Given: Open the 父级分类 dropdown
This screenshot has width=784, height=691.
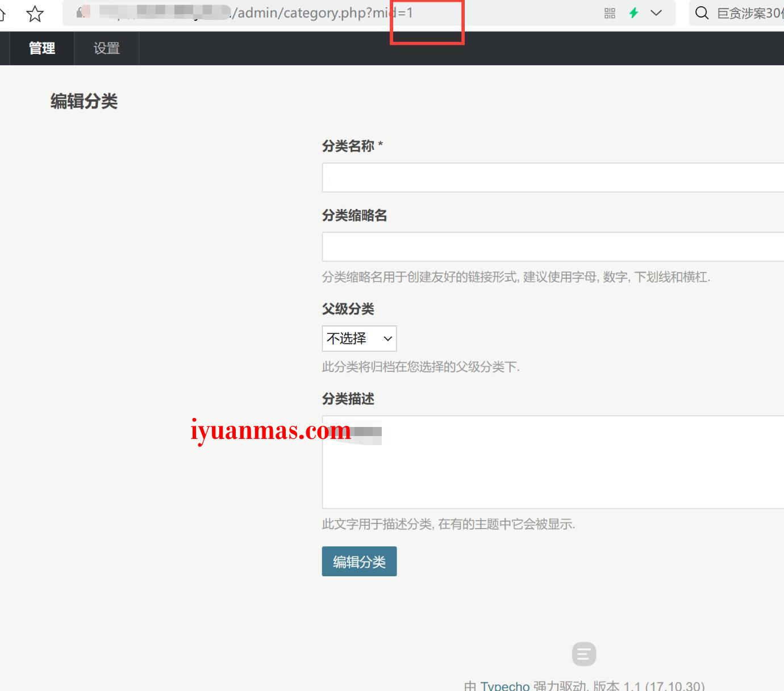Looking at the screenshot, I should coord(359,339).
